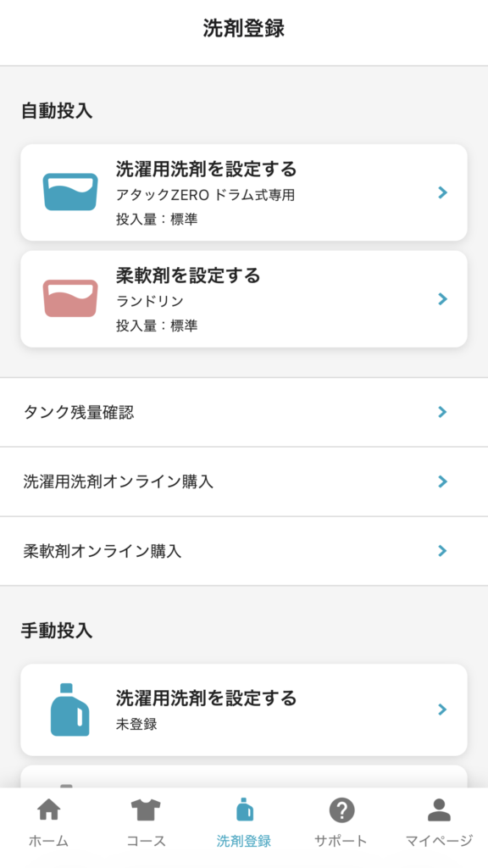Viewport: 488px width, 868px height.
Task: Tap the blue automatic detergent tank icon
Action: 72,192
